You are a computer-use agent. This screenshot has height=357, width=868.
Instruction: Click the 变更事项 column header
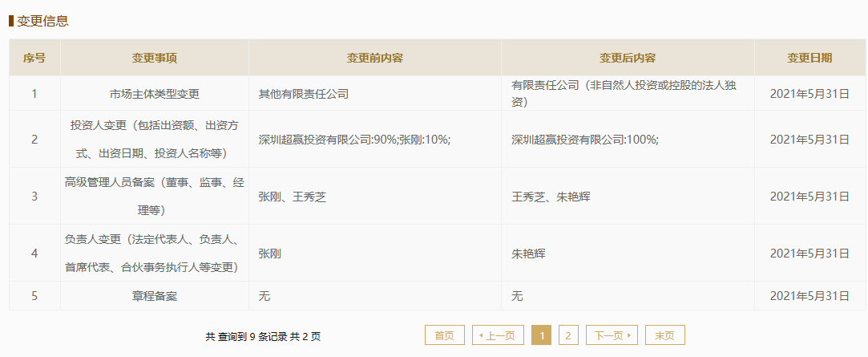155,58
